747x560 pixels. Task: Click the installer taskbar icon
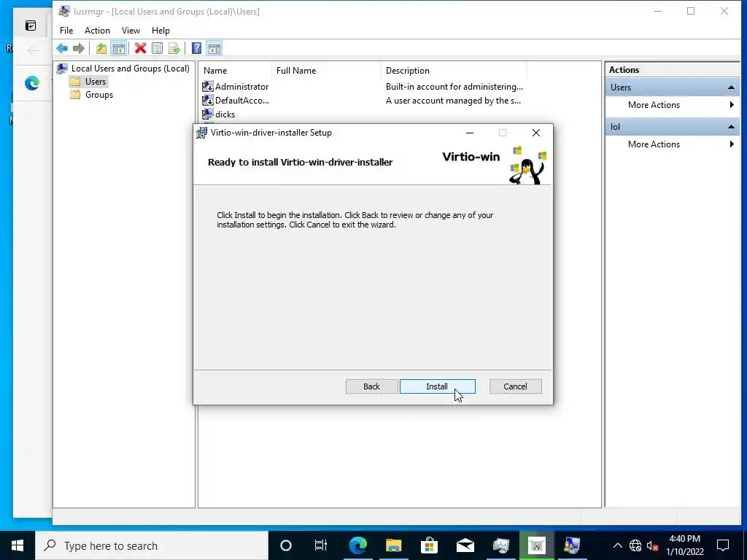point(536,545)
